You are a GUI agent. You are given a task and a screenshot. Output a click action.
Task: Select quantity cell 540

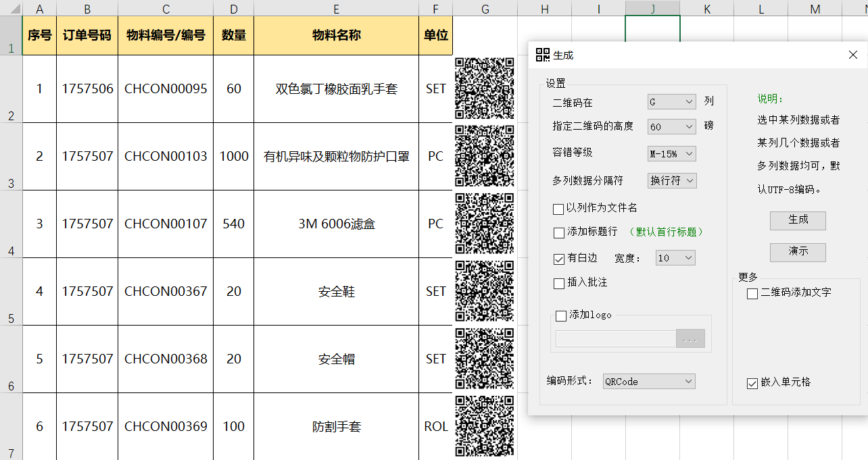234,224
